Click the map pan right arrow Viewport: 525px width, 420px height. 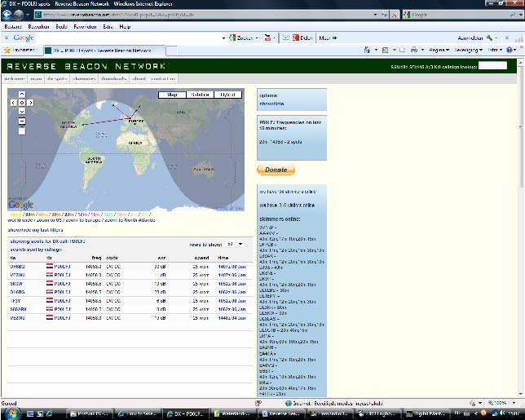click(x=30, y=102)
